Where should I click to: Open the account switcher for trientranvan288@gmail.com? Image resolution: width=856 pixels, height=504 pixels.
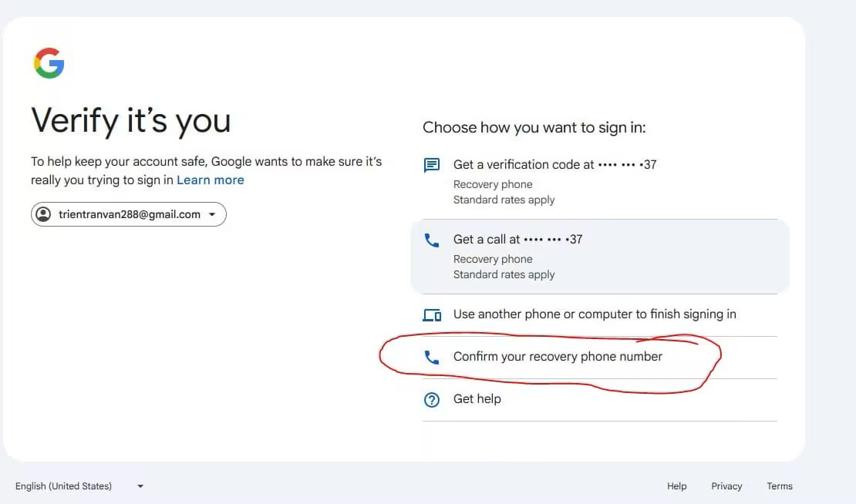[x=128, y=214]
